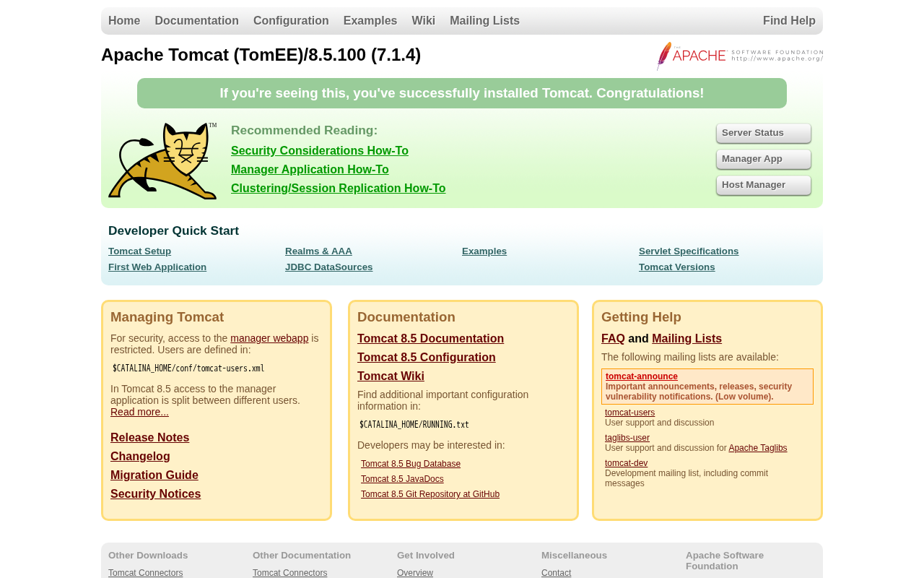Open Overview link under Get Involved

(415, 573)
